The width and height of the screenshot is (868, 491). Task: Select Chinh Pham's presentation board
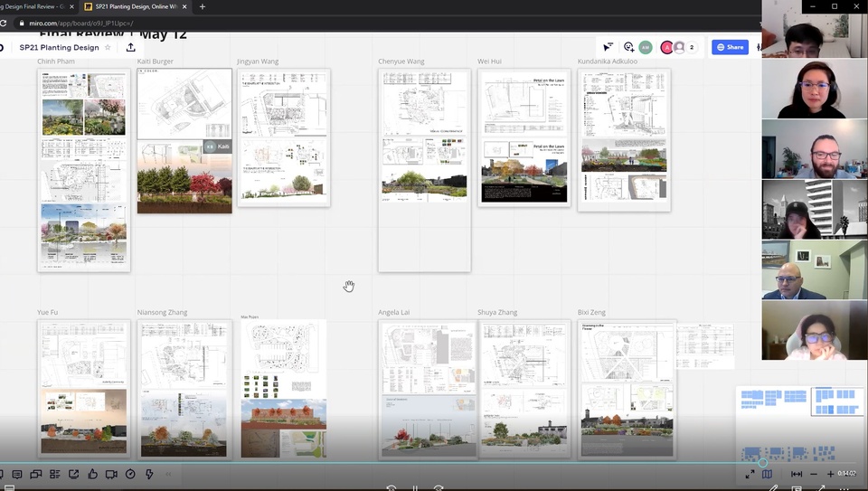[x=84, y=170]
